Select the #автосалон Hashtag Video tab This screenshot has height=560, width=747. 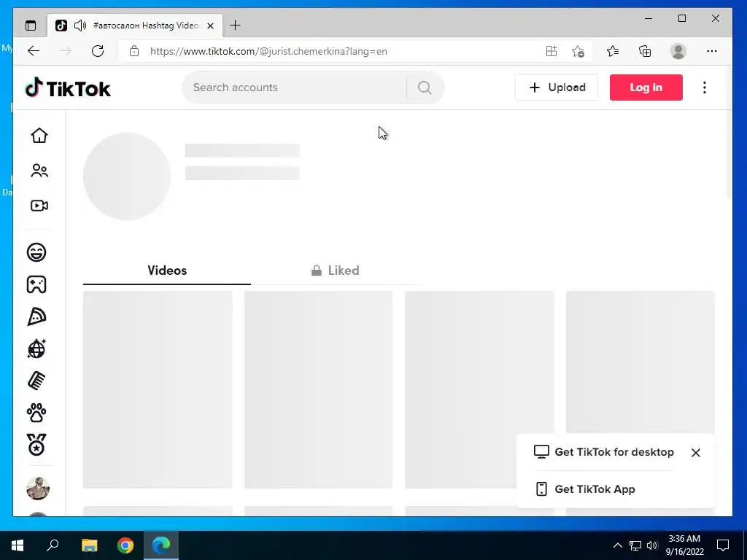click(135, 26)
